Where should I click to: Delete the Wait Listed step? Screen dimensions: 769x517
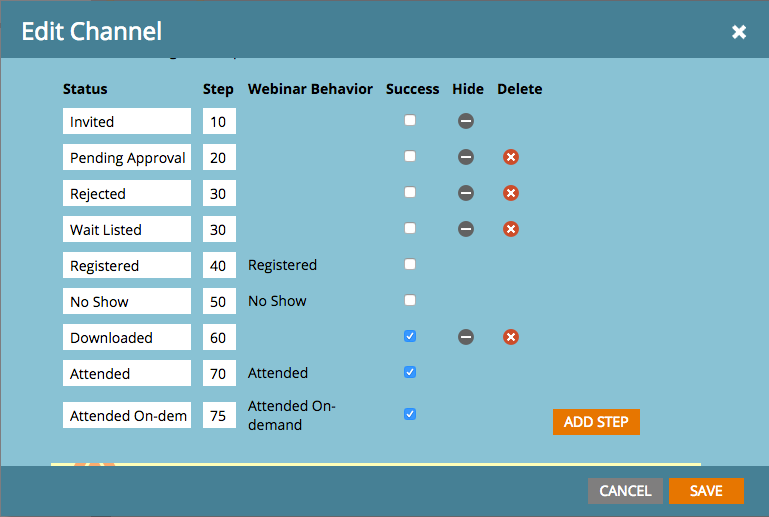click(510, 229)
